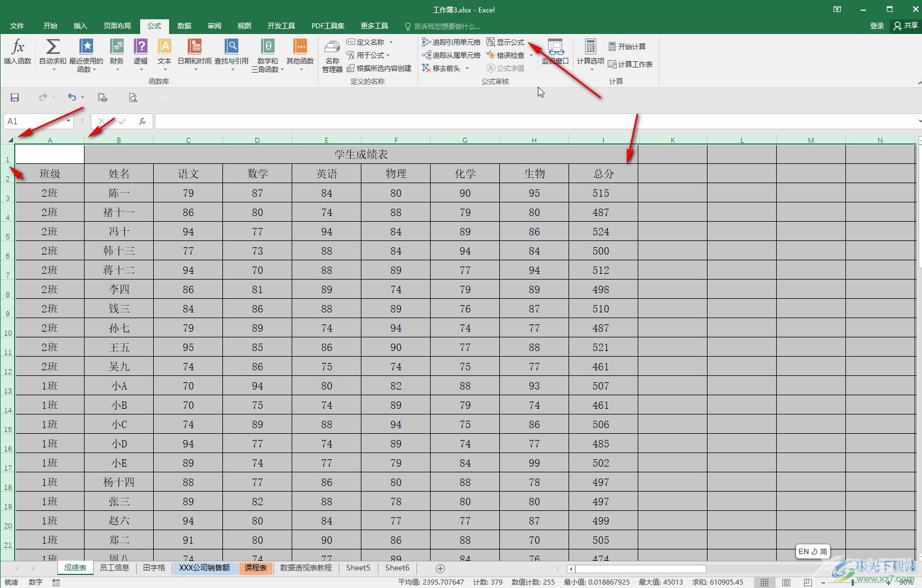Click the Select All corner triangle

[10, 139]
